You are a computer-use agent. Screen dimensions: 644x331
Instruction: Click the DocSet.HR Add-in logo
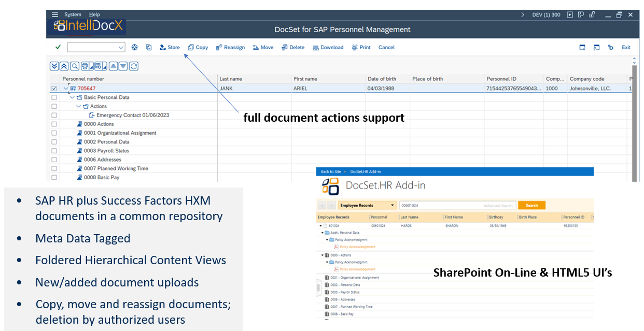(x=330, y=186)
